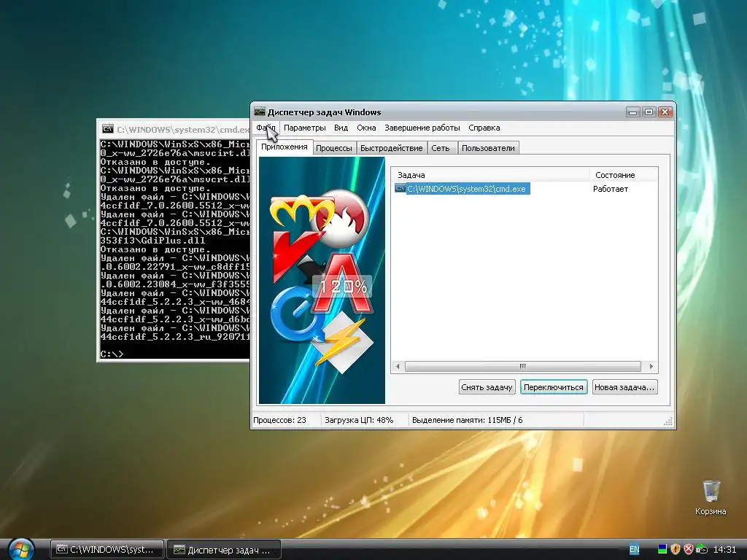Open the Вид menu
The width and height of the screenshot is (747, 560).
pyautogui.click(x=341, y=128)
